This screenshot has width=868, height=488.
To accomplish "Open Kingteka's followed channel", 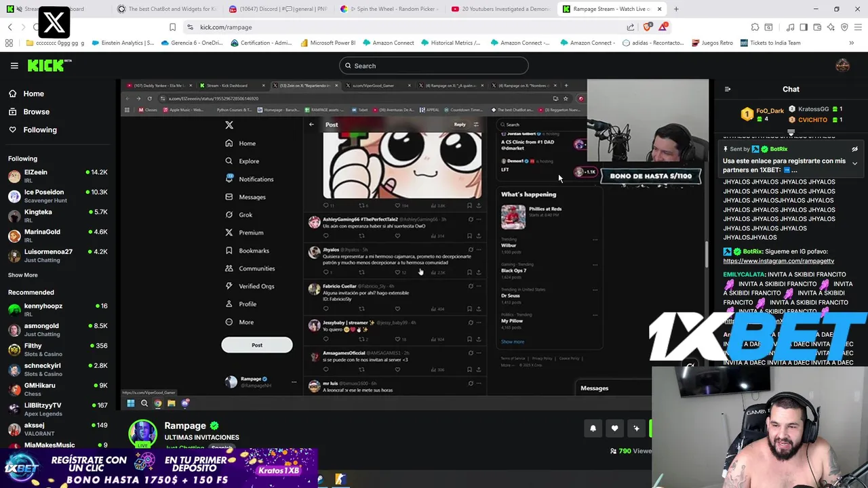I will click(58, 216).
